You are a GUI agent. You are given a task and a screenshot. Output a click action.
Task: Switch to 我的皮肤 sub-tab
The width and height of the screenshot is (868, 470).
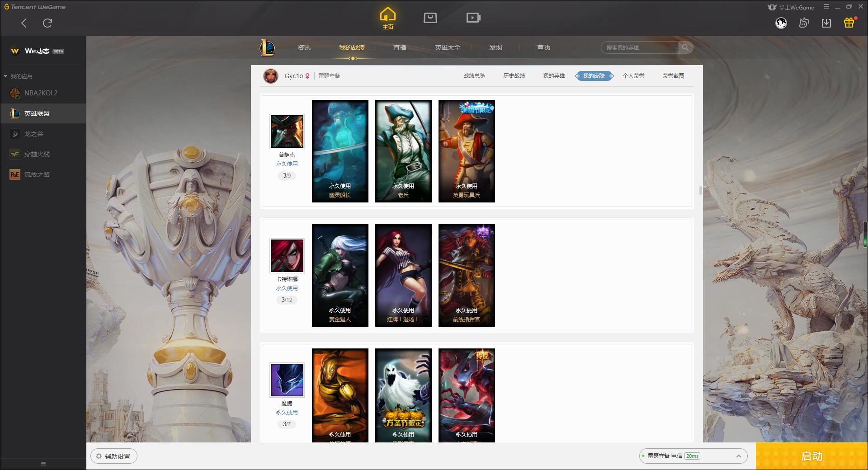pos(594,76)
